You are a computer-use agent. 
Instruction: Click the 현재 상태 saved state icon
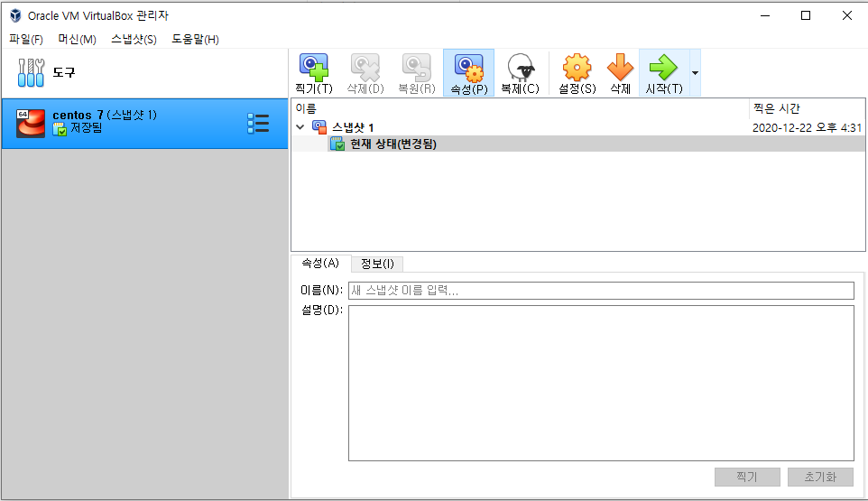337,144
